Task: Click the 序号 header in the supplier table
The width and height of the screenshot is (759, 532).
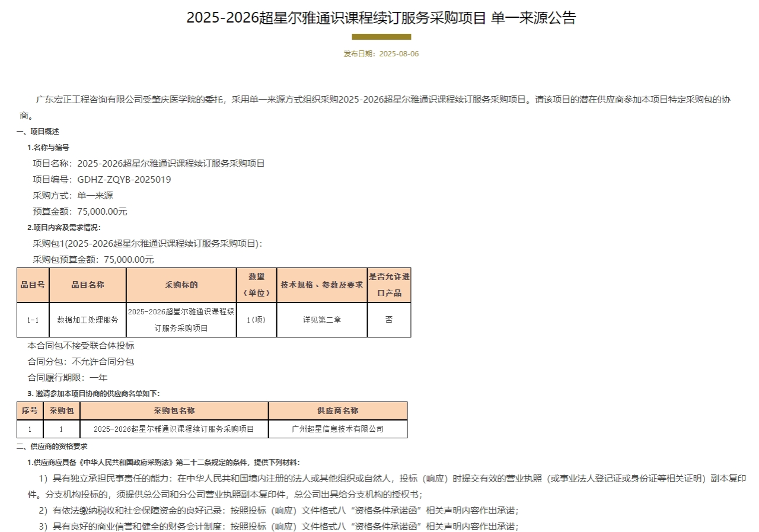Action: click(x=30, y=411)
